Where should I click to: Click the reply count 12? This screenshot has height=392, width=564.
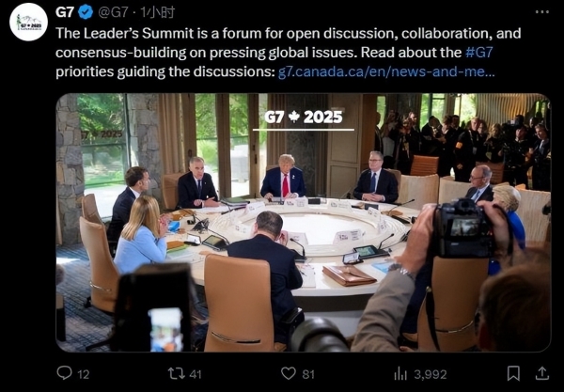[x=84, y=374]
